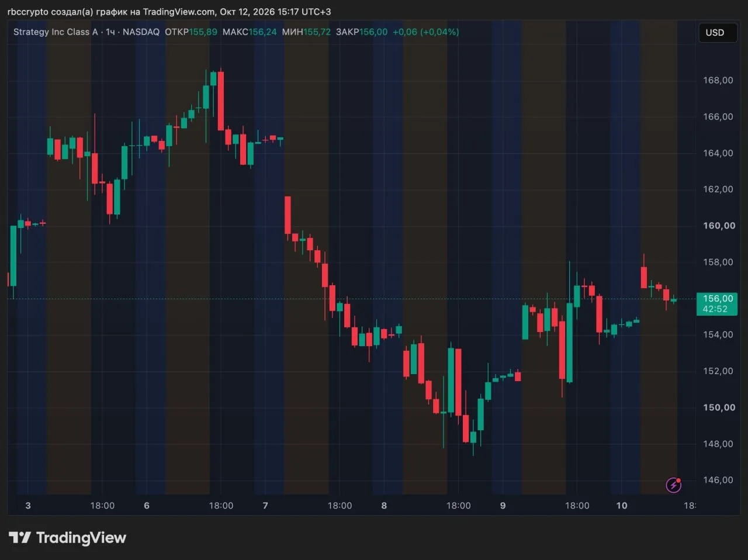This screenshot has height=560, width=748.
Task: Click the purple lightning bolt icon
Action: pos(674,485)
